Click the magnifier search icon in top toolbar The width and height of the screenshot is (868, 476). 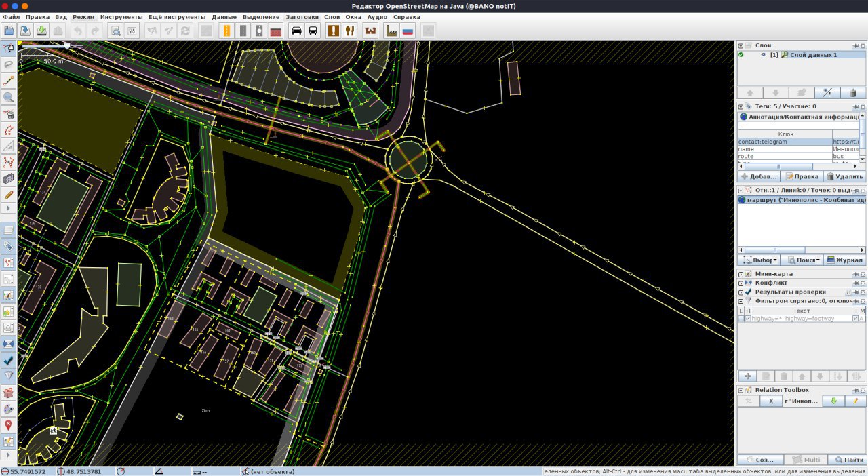click(115, 31)
